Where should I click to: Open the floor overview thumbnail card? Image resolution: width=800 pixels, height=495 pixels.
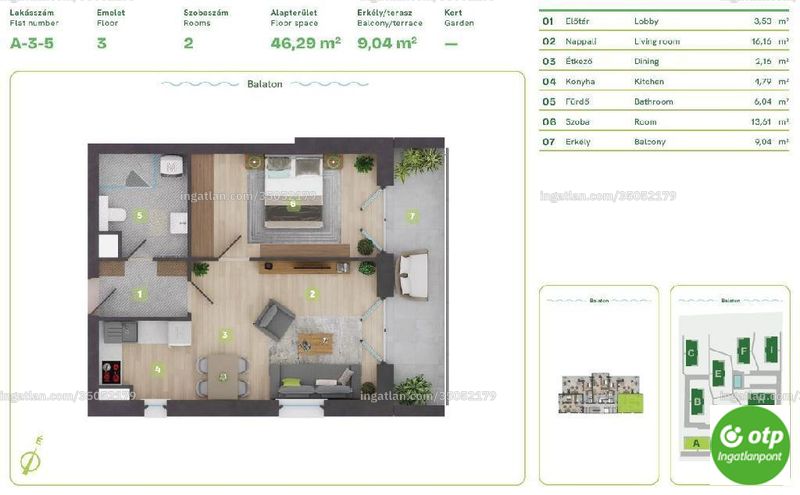tap(599, 385)
